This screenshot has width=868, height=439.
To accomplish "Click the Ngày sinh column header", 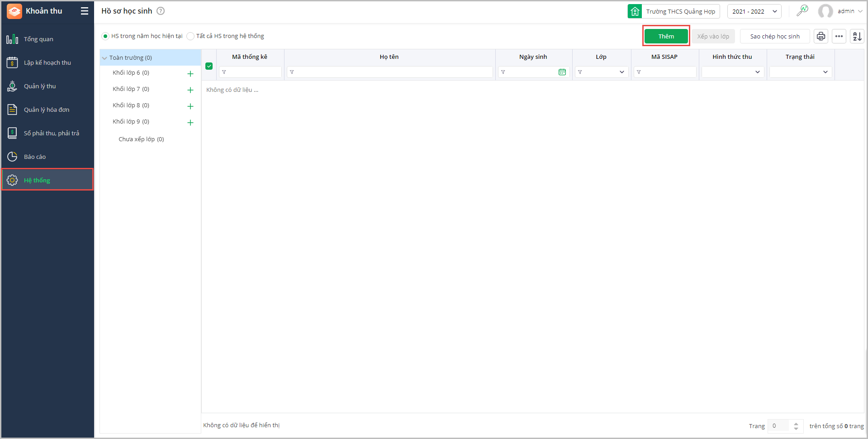I will 533,57.
